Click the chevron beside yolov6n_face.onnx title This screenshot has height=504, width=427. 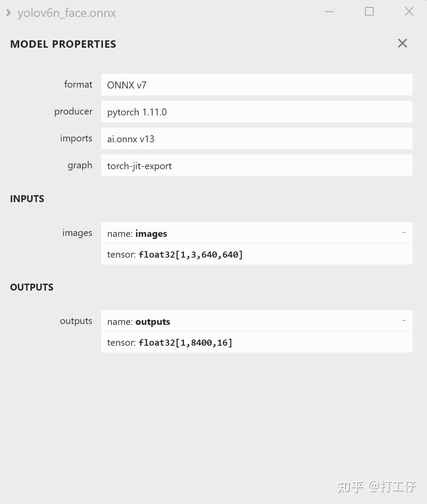point(8,13)
